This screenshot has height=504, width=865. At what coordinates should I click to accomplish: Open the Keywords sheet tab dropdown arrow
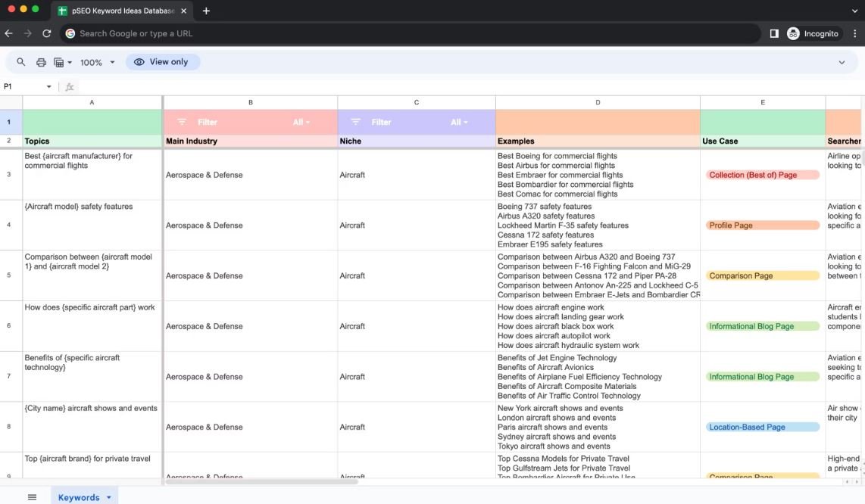pos(108,497)
